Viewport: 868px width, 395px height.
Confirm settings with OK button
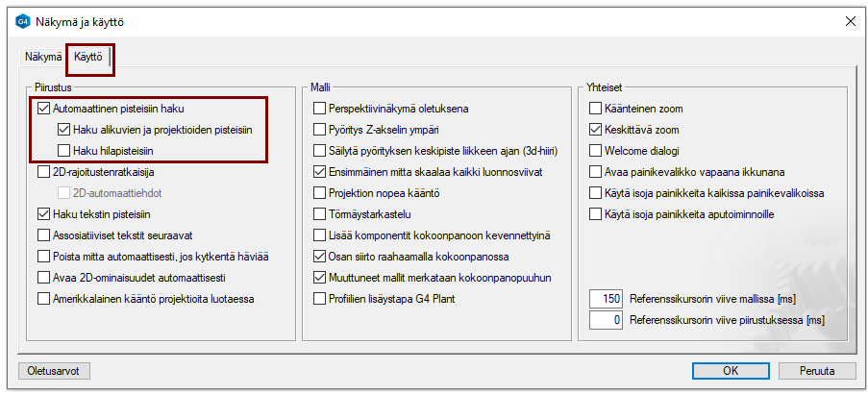pyautogui.click(x=730, y=370)
